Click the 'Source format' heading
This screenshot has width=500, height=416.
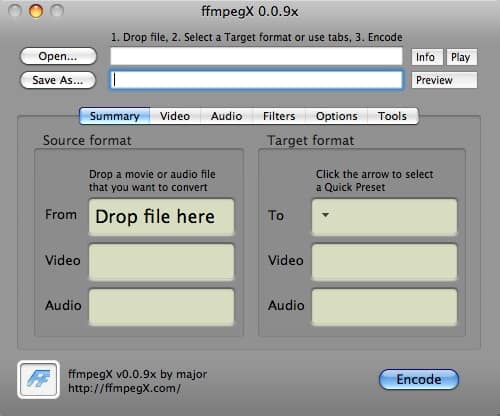[x=87, y=140]
